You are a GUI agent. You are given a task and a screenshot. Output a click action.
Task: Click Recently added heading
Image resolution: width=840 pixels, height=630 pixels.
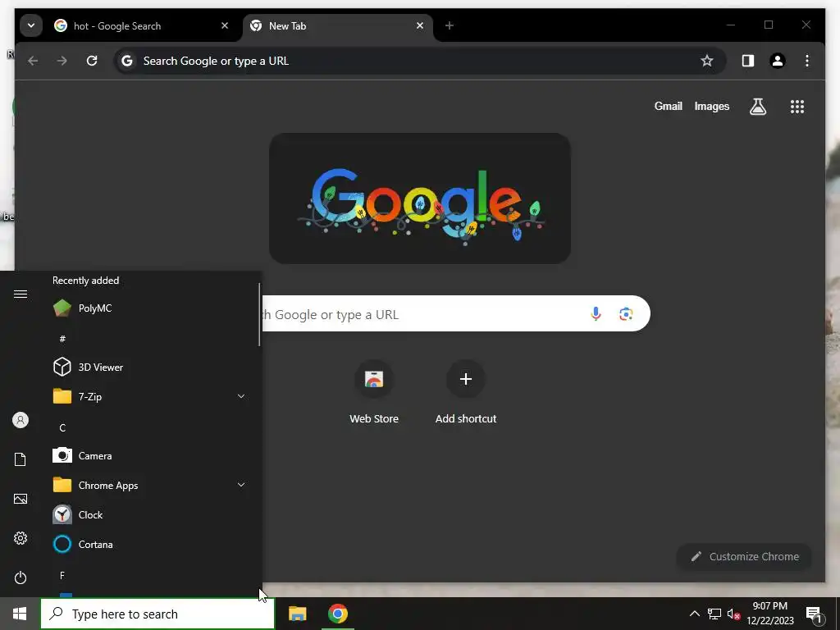click(85, 281)
